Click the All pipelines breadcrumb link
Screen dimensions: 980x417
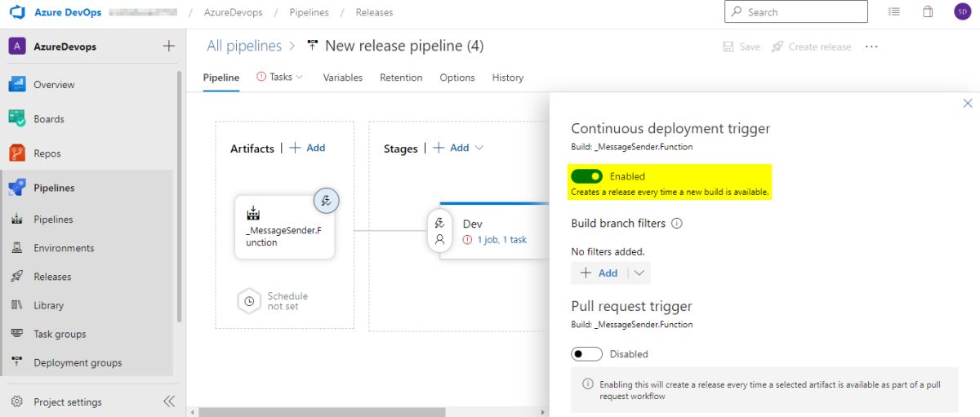[244, 46]
